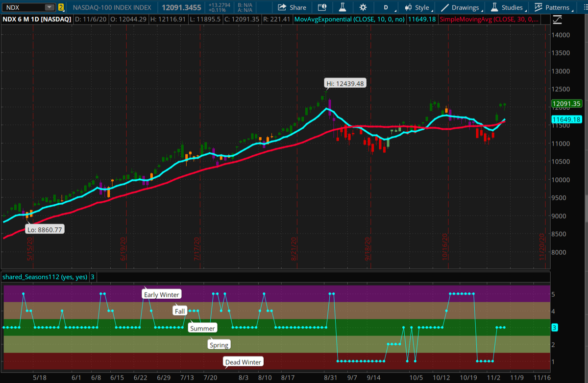Click the Fall chart bubble
This screenshot has height=383, width=588.
pos(180,311)
